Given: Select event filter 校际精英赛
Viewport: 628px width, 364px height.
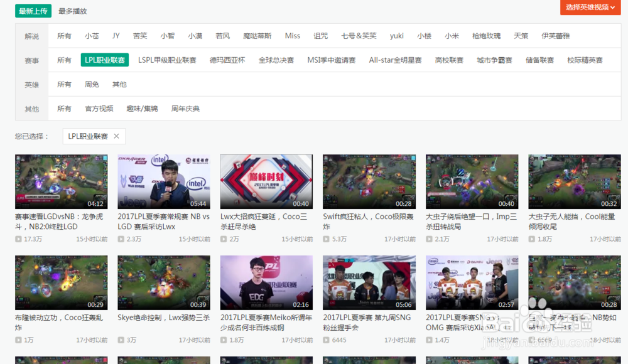Looking at the screenshot, I should pyautogui.click(x=585, y=60).
